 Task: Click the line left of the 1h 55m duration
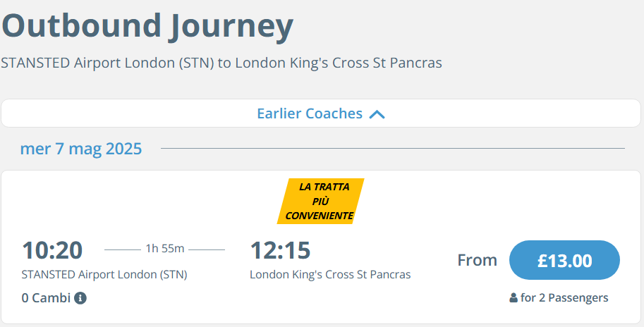pyautogui.click(x=123, y=249)
